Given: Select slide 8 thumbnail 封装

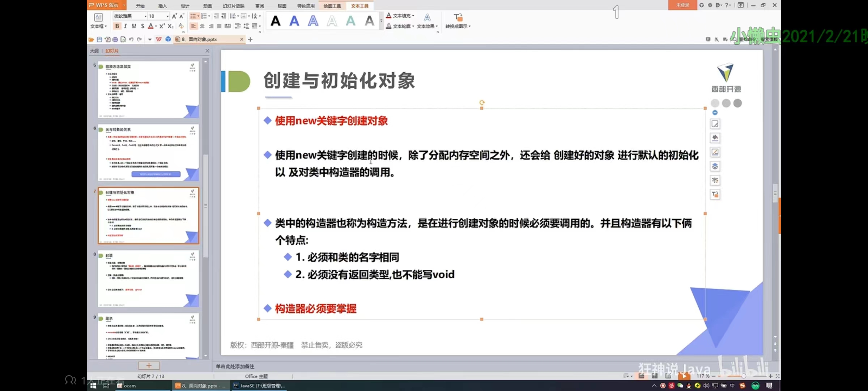Looking at the screenshot, I should (148, 279).
